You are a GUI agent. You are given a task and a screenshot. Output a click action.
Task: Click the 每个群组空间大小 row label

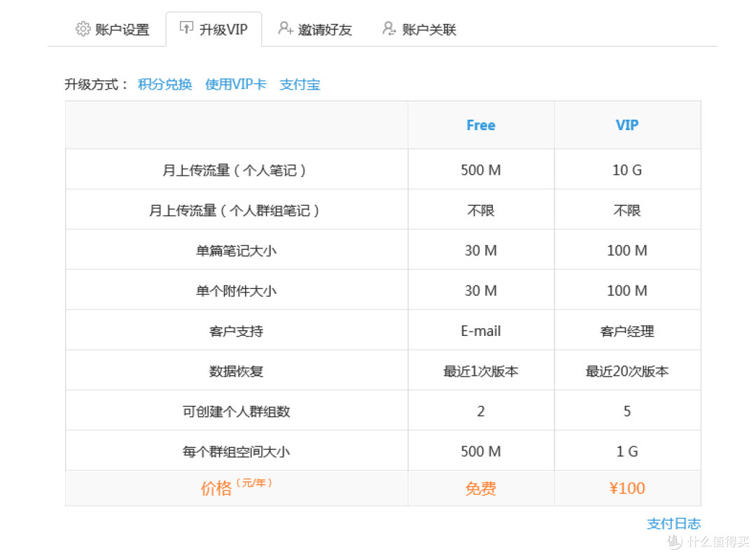[x=236, y=451]
